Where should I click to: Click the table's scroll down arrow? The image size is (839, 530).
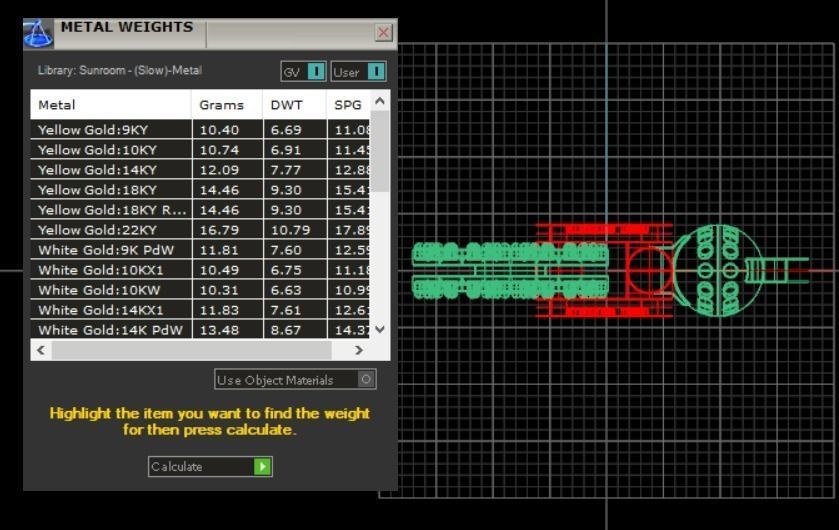coord(380,329)
